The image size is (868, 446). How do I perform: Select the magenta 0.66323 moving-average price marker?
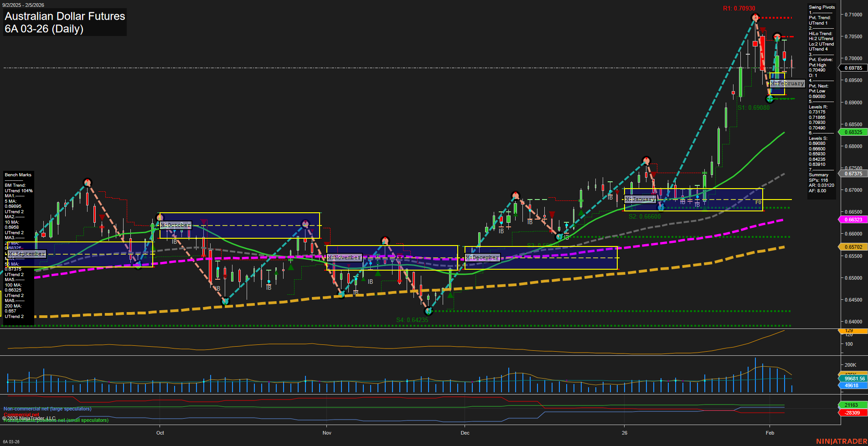(x=852, y=219)
